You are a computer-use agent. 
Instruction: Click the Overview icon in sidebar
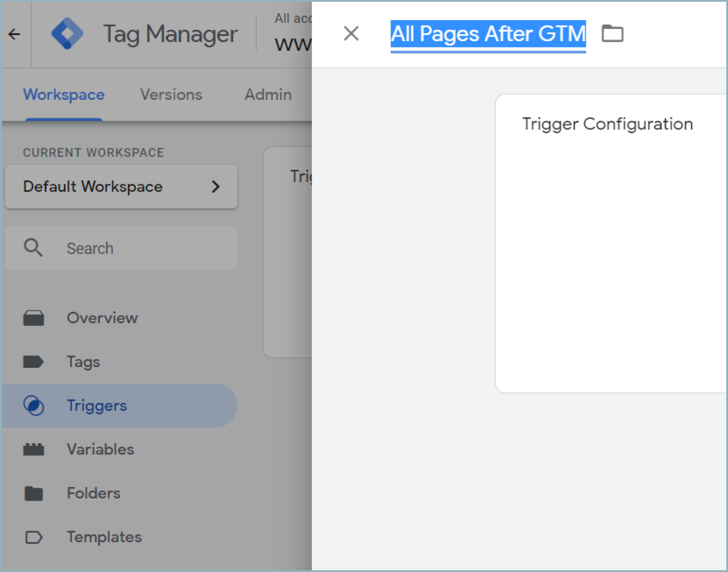point(33,318)
